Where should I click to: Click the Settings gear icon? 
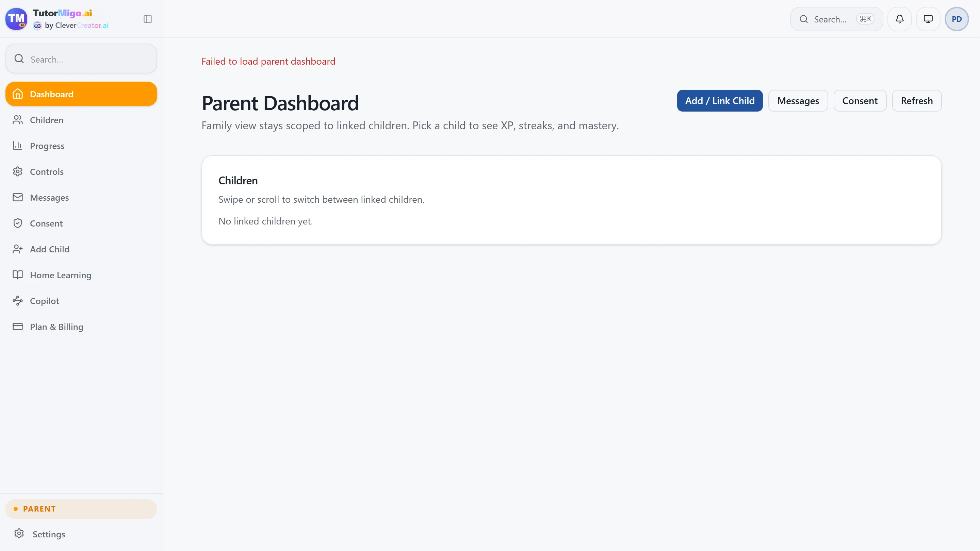[x=19, y=534]
